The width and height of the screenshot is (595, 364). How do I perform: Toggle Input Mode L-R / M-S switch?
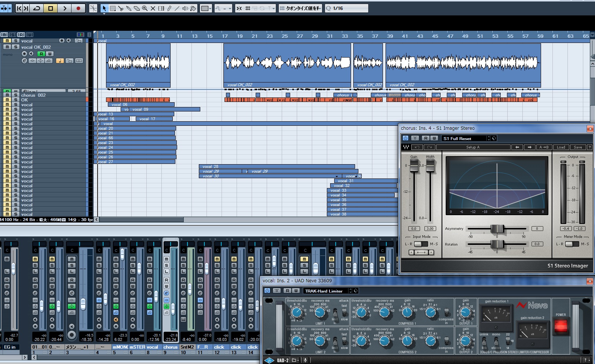tap(421, 244)
